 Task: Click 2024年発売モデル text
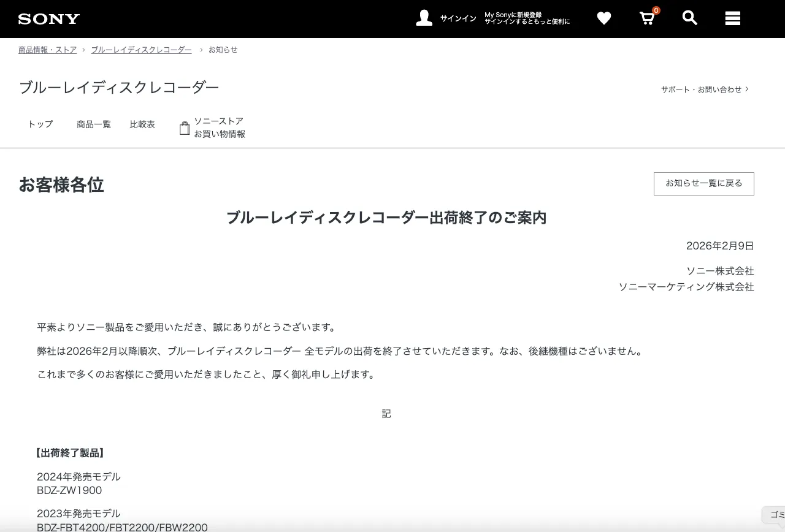pos(78,477)
